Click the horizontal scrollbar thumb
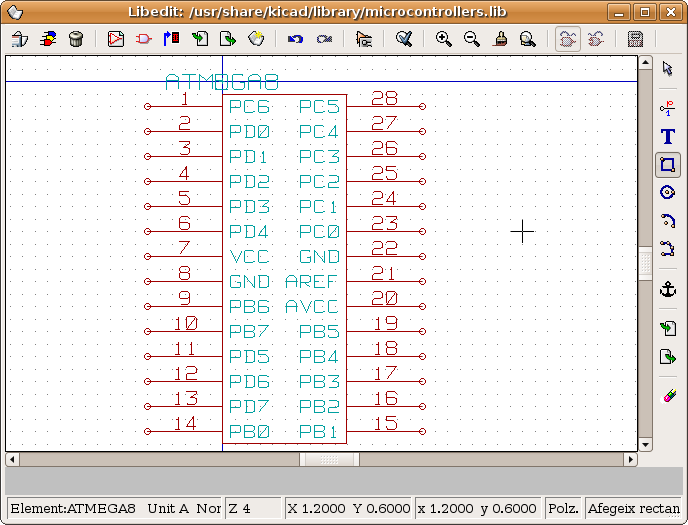 pyautogui.click(x=330, y=460)
